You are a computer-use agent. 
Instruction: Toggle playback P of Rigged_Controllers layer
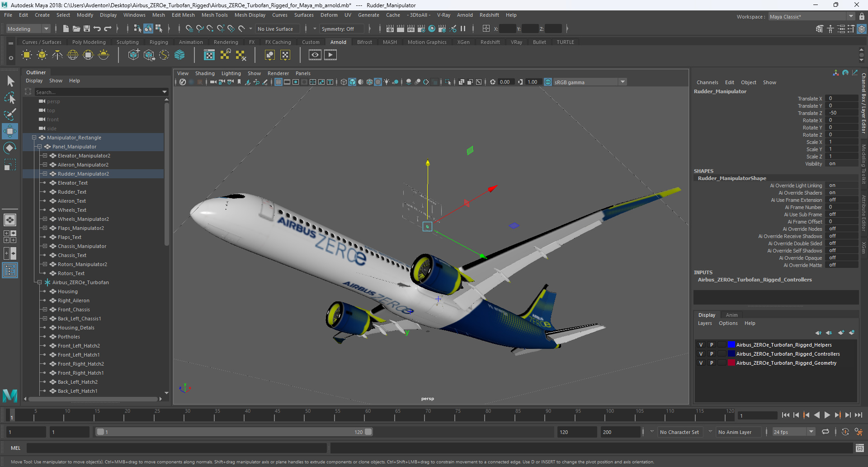point(712,354)
